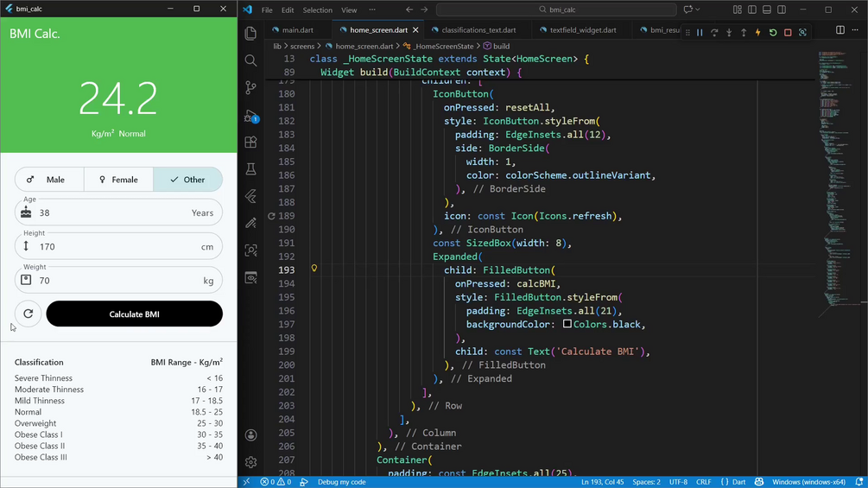Go back with the navigation arrow in the title bar
Viewport: 868px width, 488px height.
pos(409,10)
